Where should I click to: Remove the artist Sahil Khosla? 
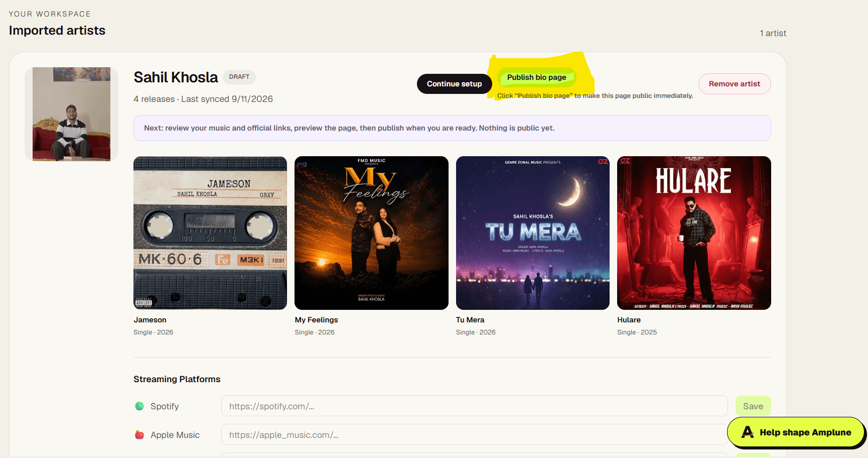pos(734,84)
